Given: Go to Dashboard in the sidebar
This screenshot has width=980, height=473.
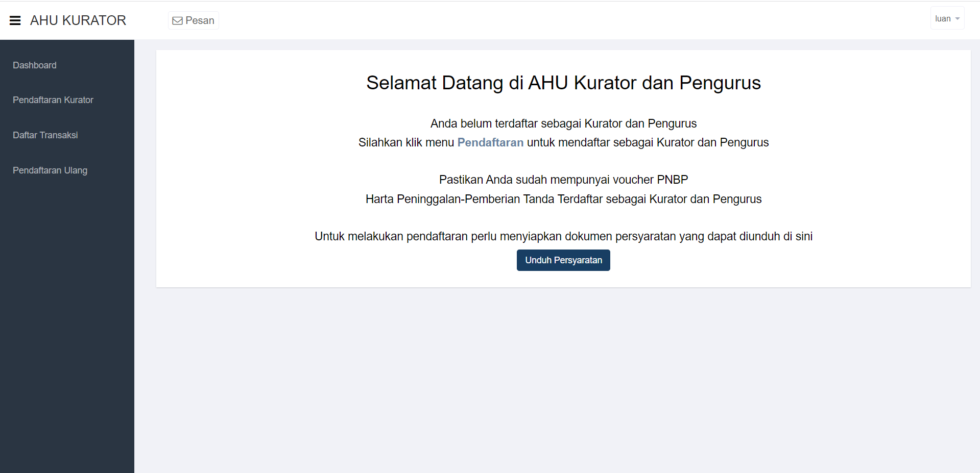Looking at the screenshot, I should [35, 65].
